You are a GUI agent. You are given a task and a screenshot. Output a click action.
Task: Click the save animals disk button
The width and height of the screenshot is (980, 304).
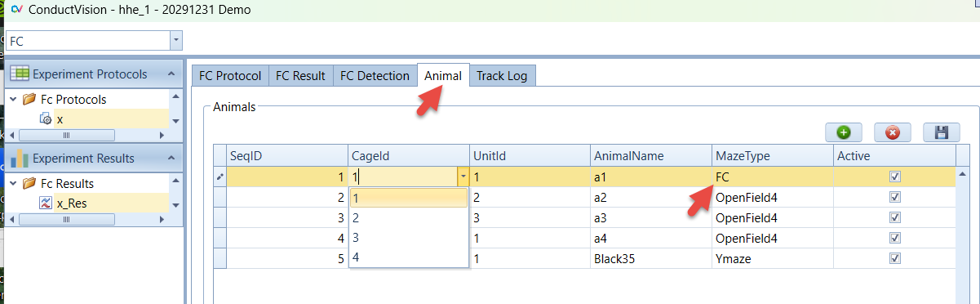coord(942,132)
